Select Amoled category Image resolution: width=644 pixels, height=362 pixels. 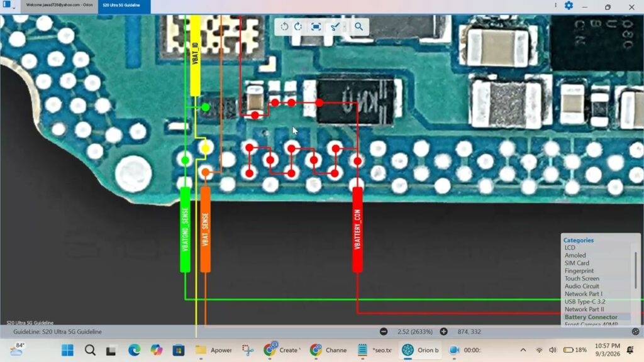click(575, 255)
